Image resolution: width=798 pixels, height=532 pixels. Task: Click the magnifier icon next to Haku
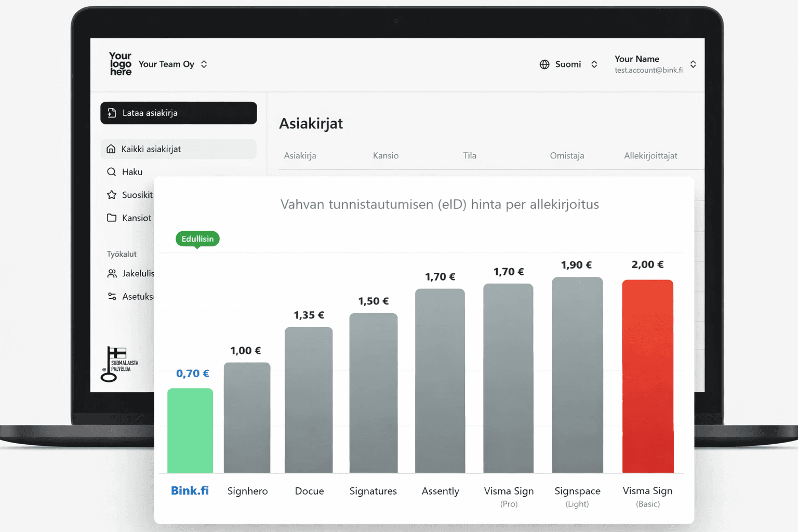[111, 172]
